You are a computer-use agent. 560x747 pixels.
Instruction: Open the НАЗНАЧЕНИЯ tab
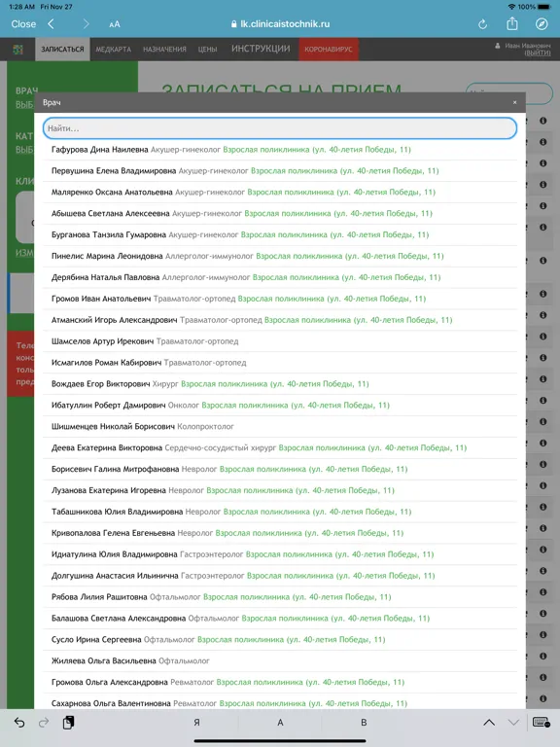pos(164,49)
